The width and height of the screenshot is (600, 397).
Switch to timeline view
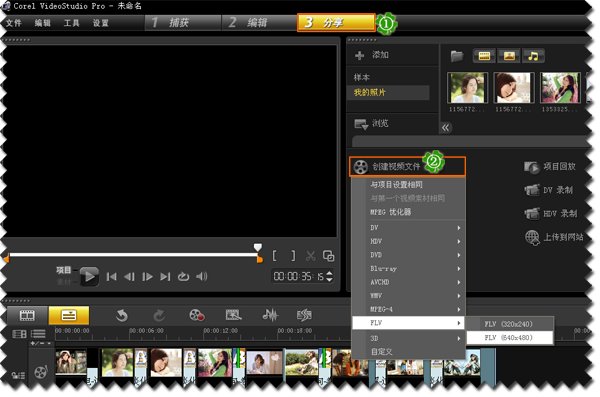click(x=69, y=315)
